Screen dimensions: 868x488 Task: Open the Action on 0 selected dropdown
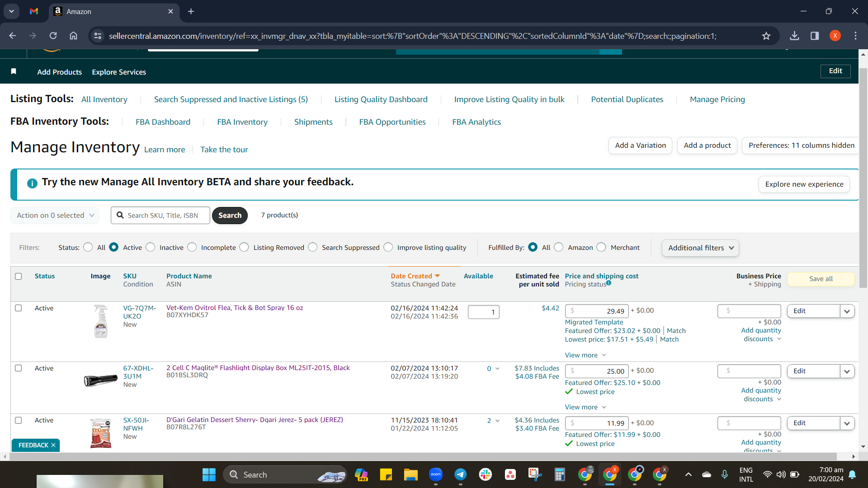(55, 216)
